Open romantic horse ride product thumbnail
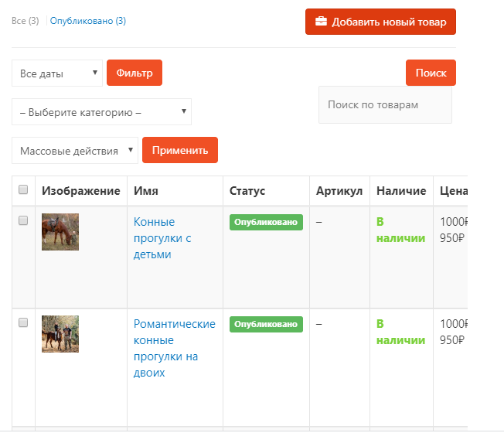 (60, 334)
